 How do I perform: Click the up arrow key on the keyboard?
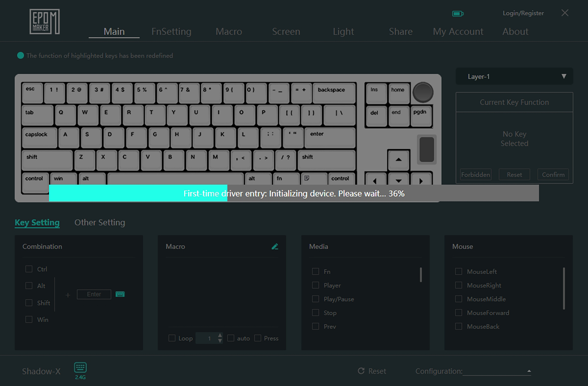(x=398, y=160)
